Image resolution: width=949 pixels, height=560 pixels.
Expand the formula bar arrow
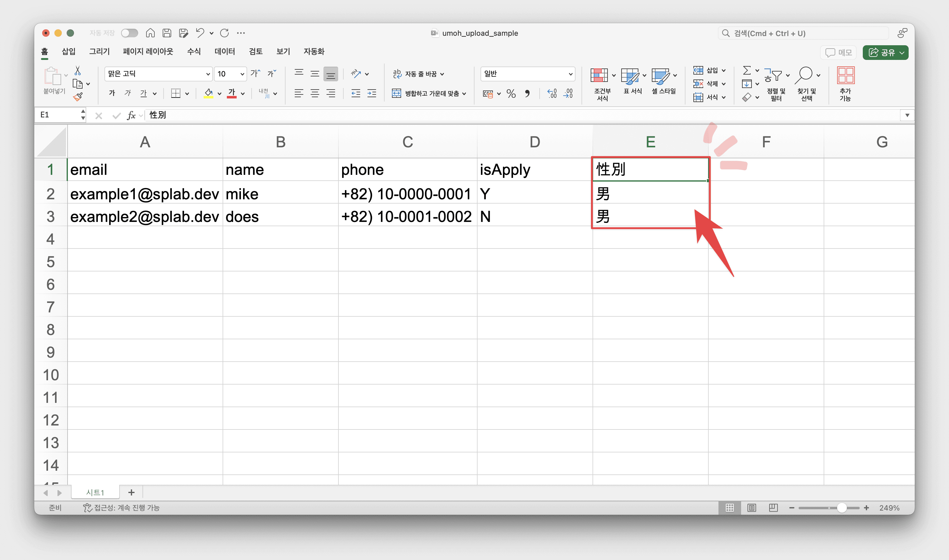(x=907, y=115)
